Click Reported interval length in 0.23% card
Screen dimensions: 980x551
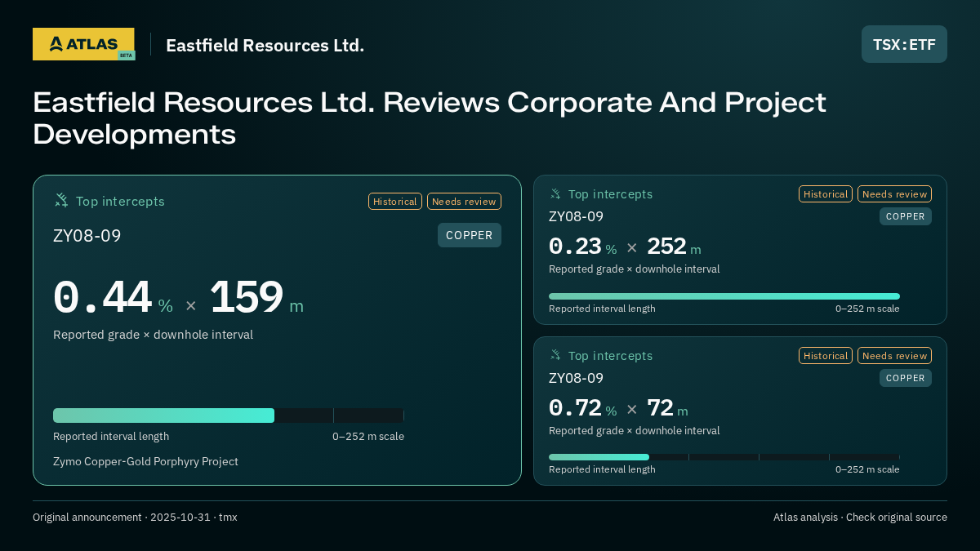coord(602,309)
